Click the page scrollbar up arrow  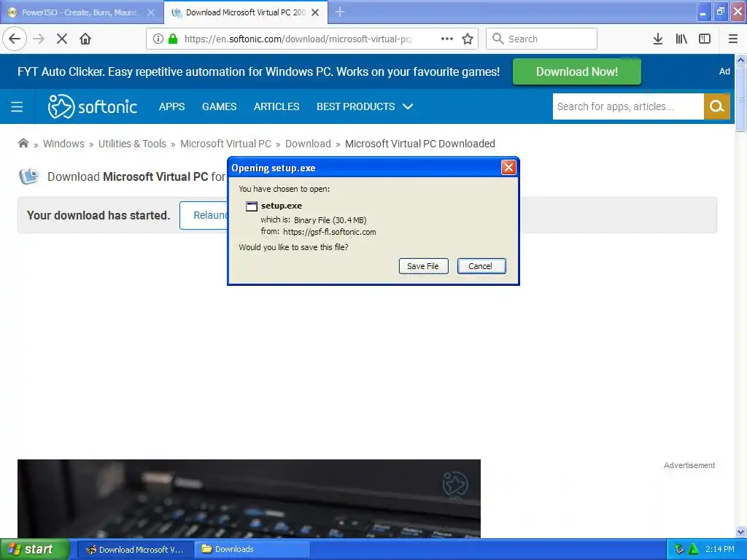pyautogui.click(x=740, y=60)
